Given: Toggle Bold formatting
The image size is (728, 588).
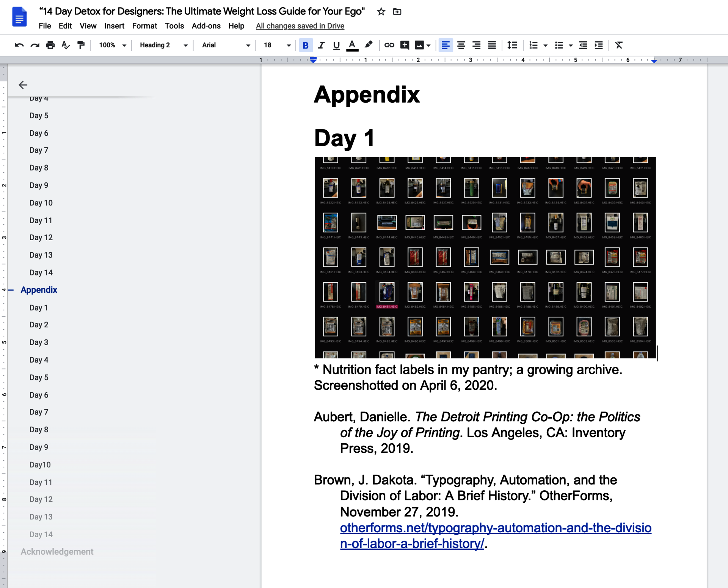Looking at the screenshot, I should (306, 45).
